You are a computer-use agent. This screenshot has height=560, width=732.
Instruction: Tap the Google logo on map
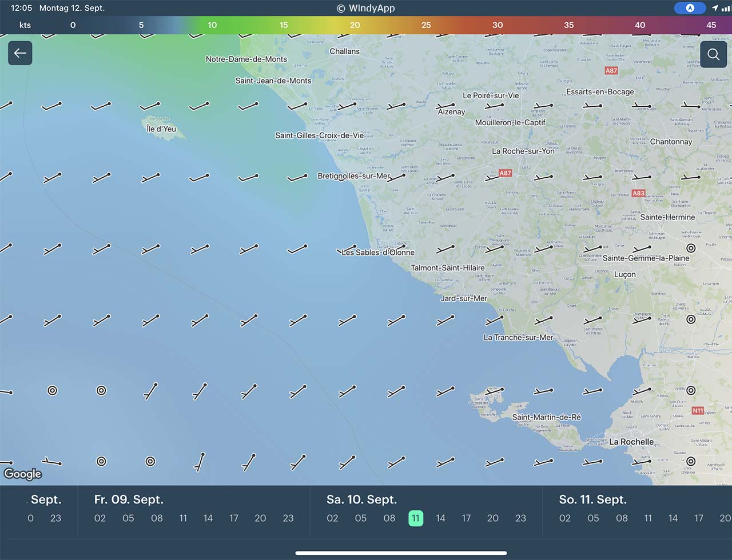(x=23, y=474)
